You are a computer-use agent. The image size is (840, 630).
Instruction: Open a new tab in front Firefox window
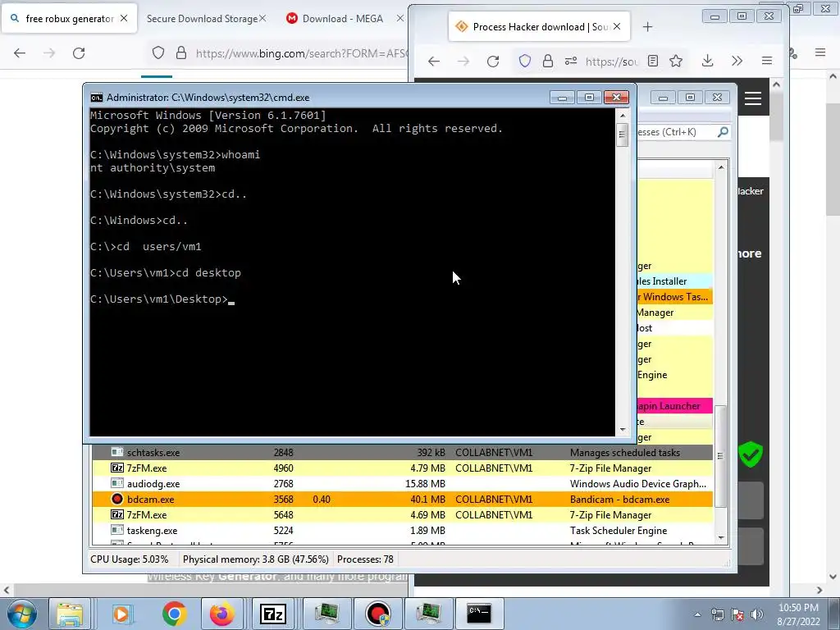point(647,27)
